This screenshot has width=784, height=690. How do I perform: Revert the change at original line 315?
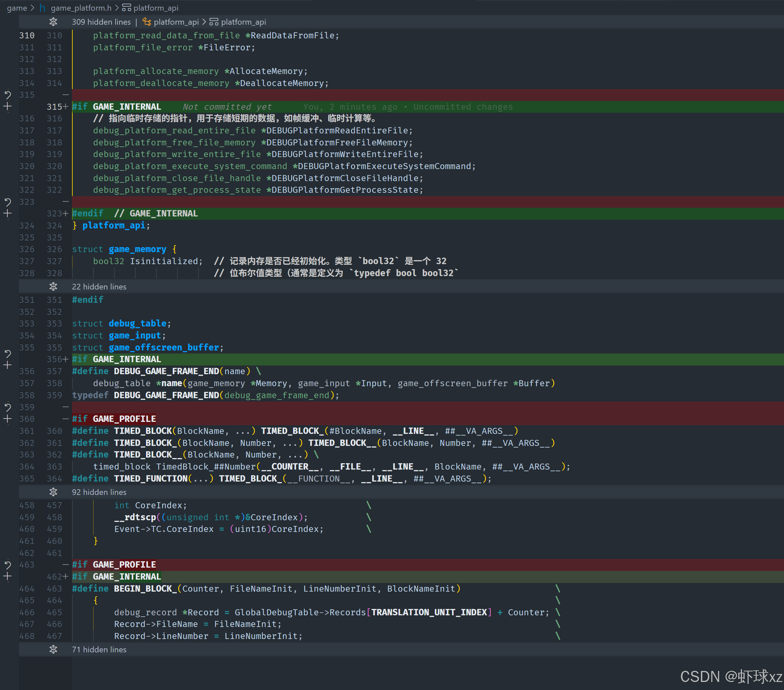point(8,94)
